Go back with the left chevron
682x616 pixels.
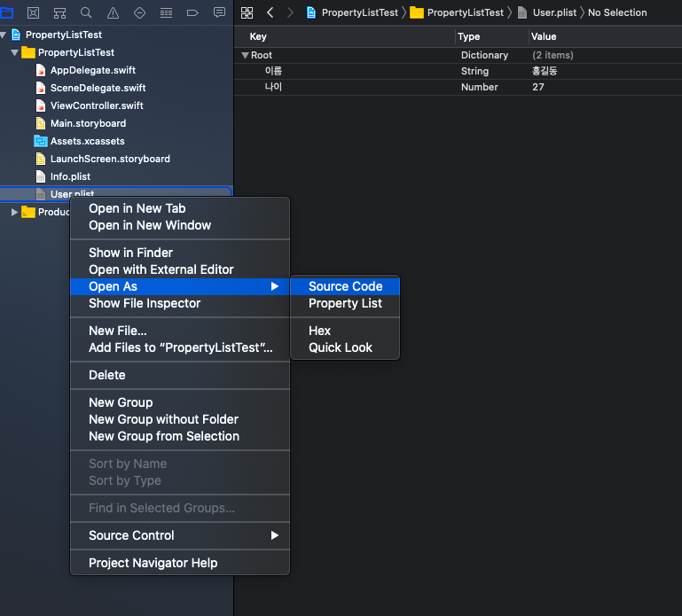[270, 12]
